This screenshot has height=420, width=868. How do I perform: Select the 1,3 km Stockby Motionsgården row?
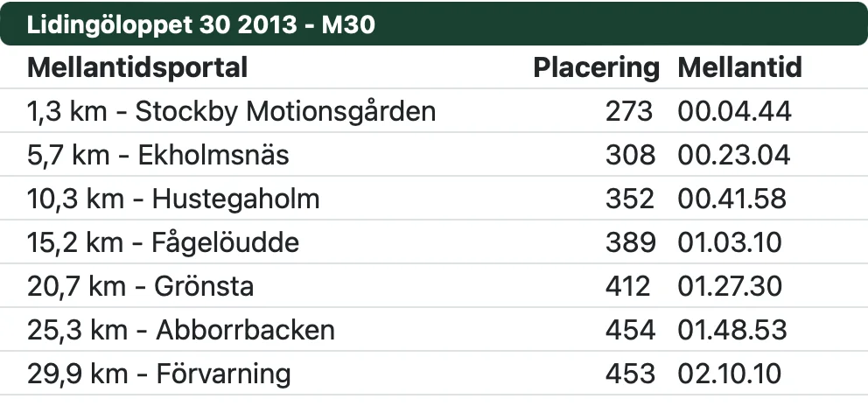[434, 110]
